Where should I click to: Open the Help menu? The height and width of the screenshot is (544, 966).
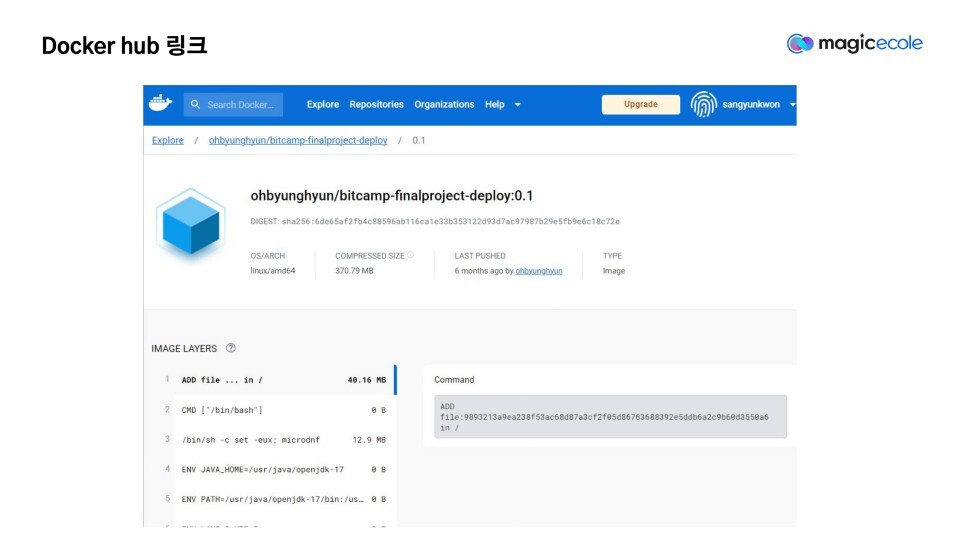click(495, 105)
